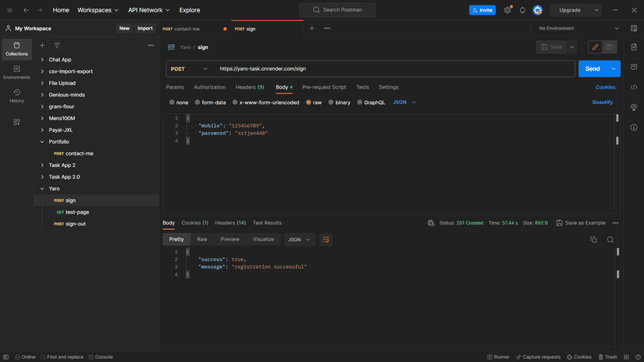644x362 pixels.
Task: Open the Workspaces dropdown menu
Action: pyautogui.click(x=98, y=10)
